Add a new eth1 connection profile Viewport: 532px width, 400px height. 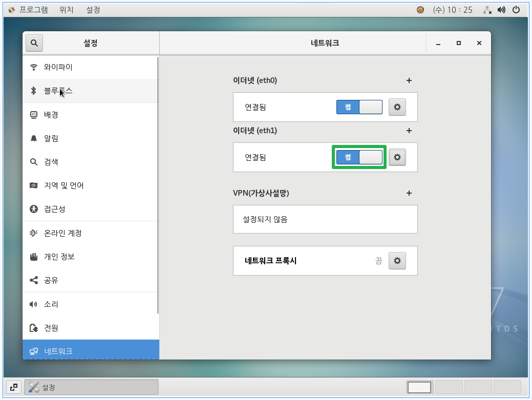click(409, 131)
